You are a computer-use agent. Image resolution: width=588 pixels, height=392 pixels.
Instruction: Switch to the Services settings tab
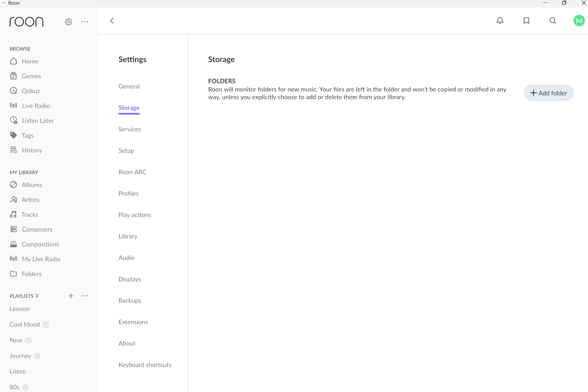(x=130, y=129)
